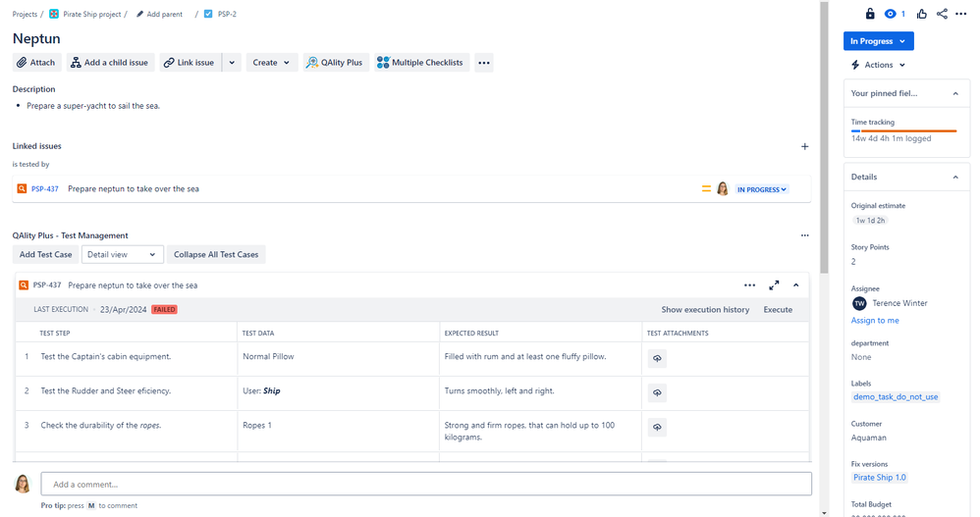Viewport: 980px width, 517px height.
Task: Click the Link issue button
Action: [x=190, y=63]
